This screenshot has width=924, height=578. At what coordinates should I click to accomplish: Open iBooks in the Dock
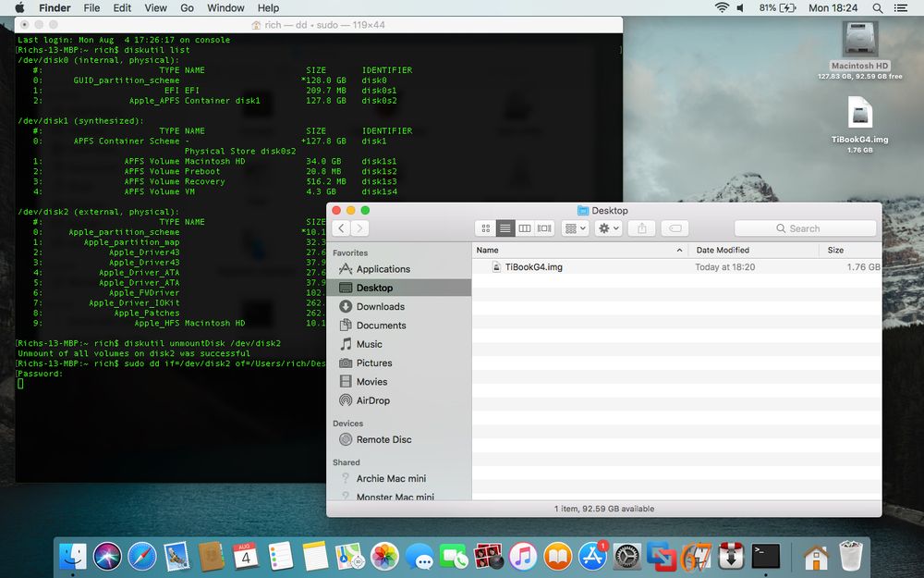point(558,556)
